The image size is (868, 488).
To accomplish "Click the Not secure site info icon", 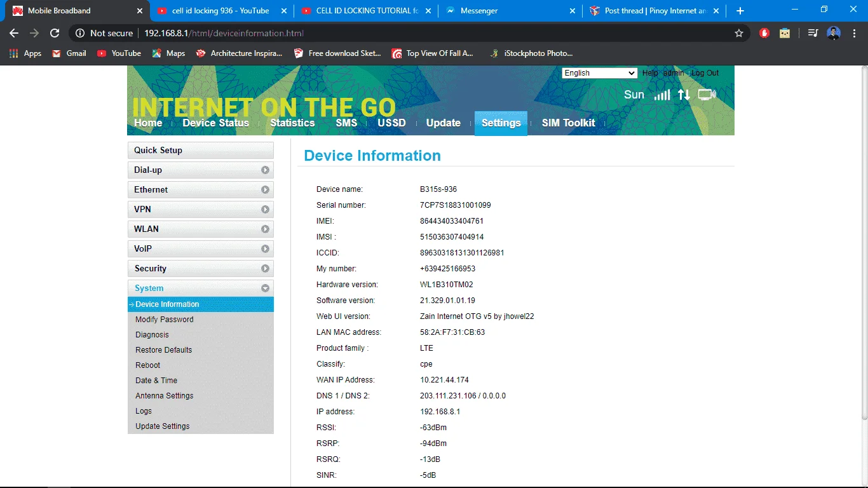I will [104, 33].
